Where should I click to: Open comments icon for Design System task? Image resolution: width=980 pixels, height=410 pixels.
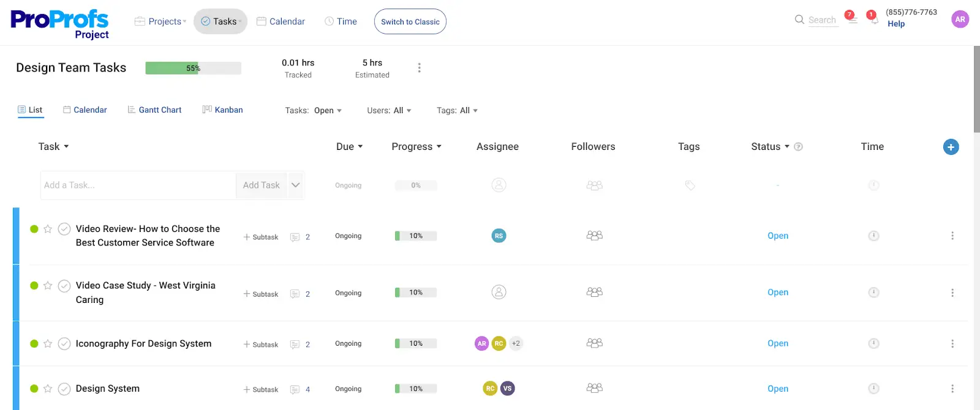(295, 390)
